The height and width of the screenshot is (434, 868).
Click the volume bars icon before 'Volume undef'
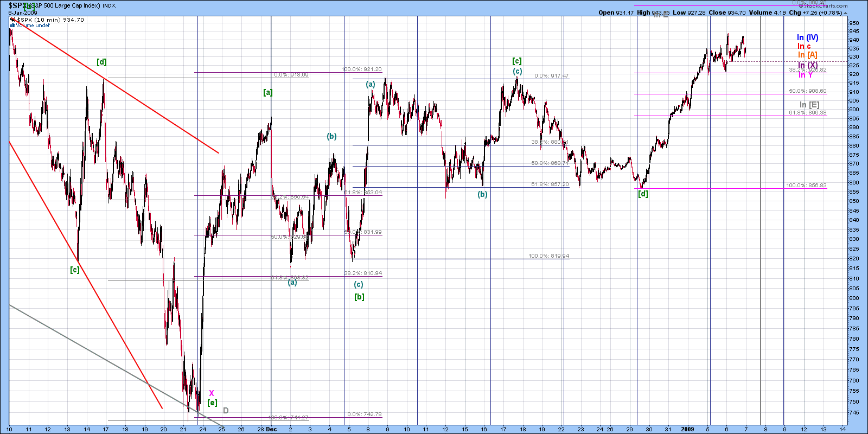pyautogui.click(x=12, y=25)
